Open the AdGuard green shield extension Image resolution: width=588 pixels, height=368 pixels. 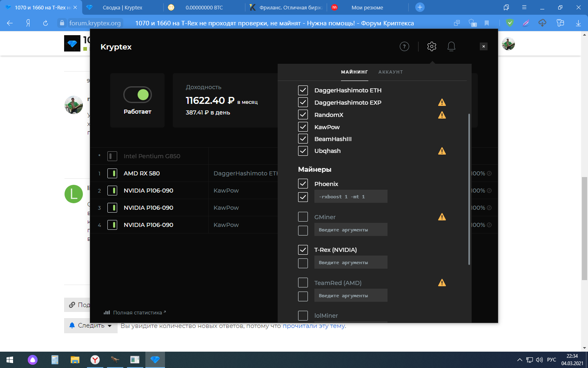[x=510, y=23]
